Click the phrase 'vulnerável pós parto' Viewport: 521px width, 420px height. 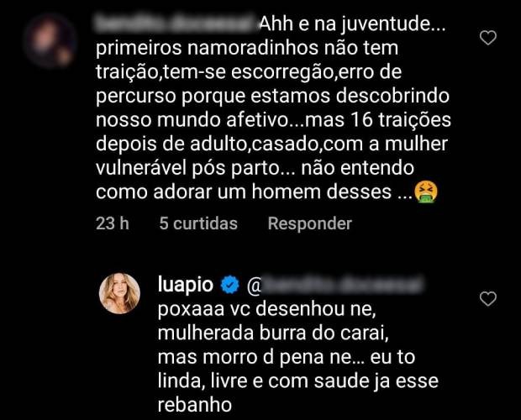click(x=188, y=168)
